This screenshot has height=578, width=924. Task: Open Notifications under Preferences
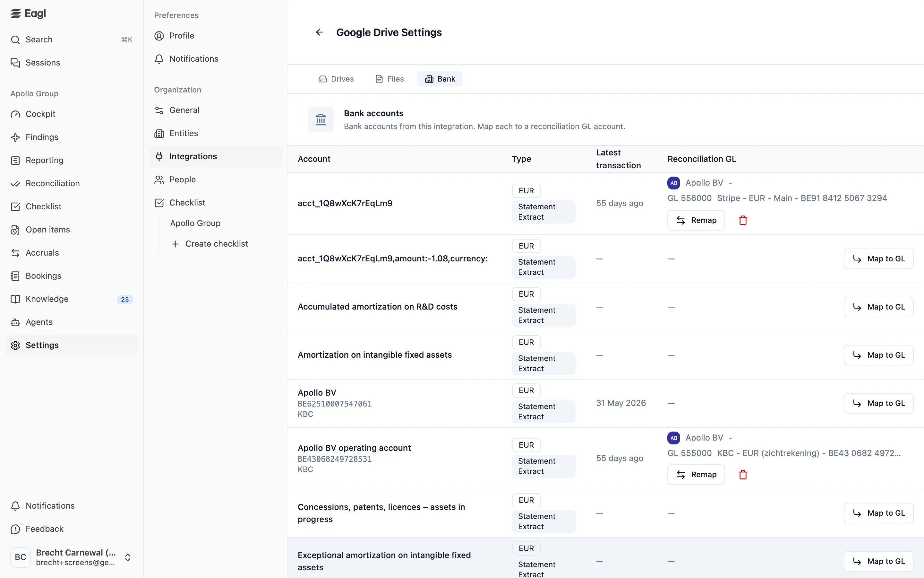[215, 59]
